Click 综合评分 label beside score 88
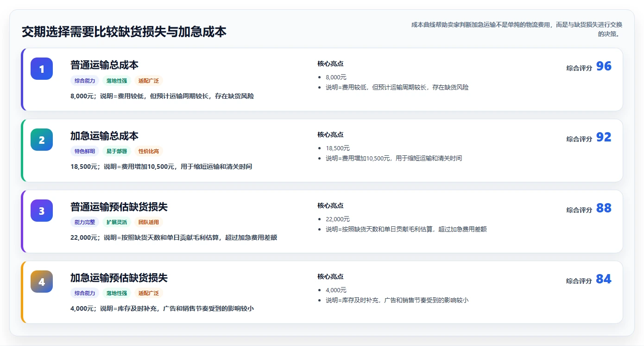Screen dimensions: 644x346 579,210
